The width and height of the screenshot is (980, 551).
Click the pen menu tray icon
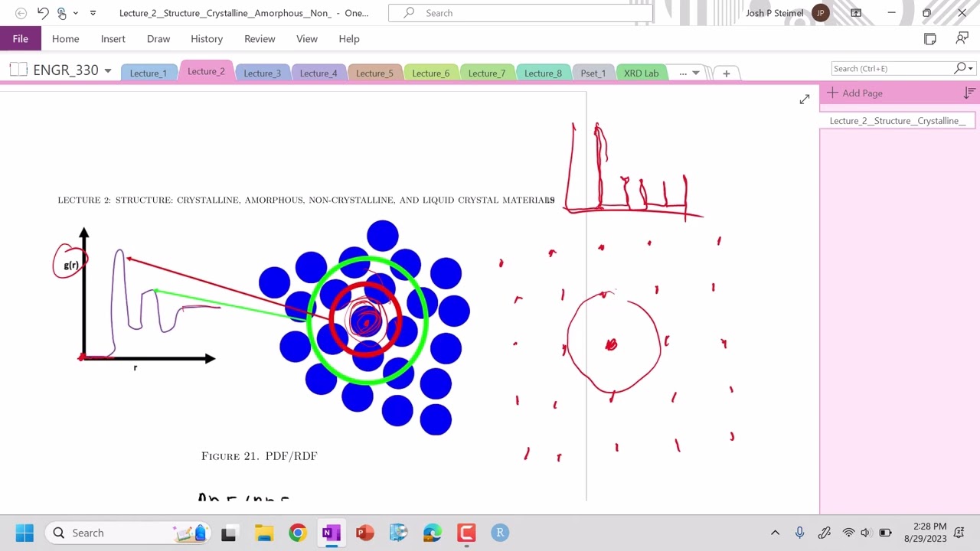tap(824, 533)
